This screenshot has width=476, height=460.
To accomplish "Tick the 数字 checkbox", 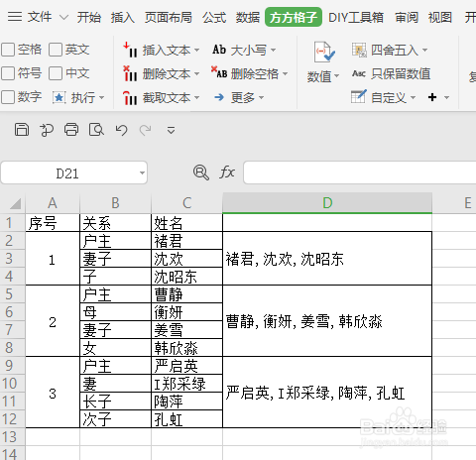I will click(8, 97).
